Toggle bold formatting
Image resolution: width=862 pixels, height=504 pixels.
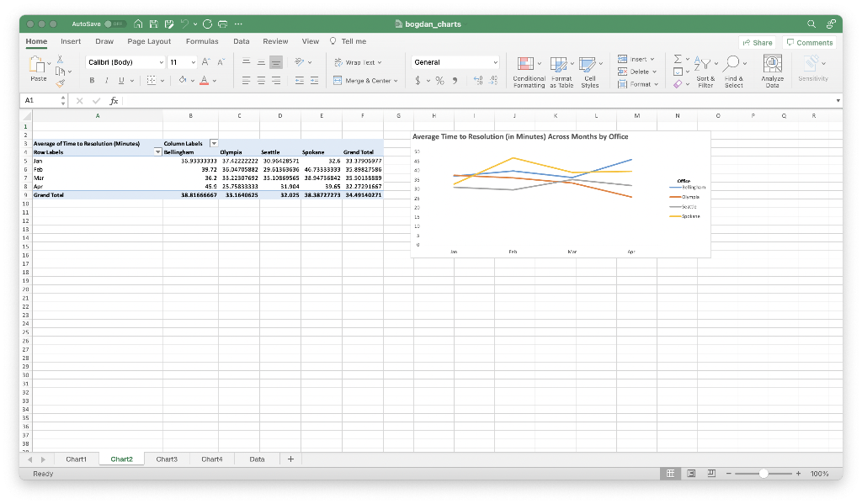click(92, 80)
